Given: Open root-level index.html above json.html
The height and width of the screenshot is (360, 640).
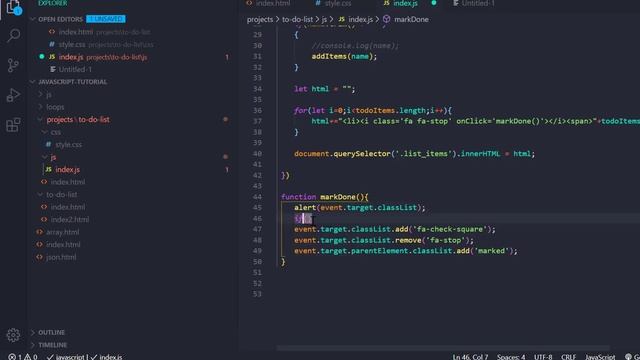Looking at the screenshot, I should (63, 244).
